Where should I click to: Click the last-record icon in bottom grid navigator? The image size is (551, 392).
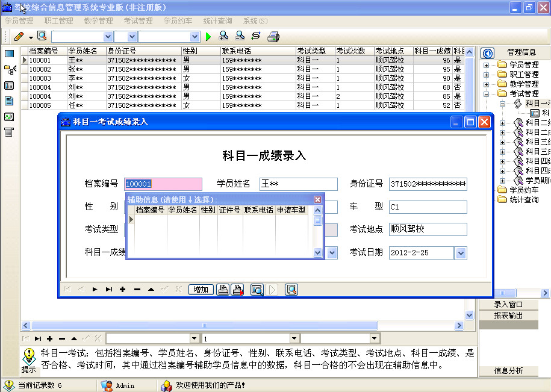pyautogui.click(x=37, y=338)
